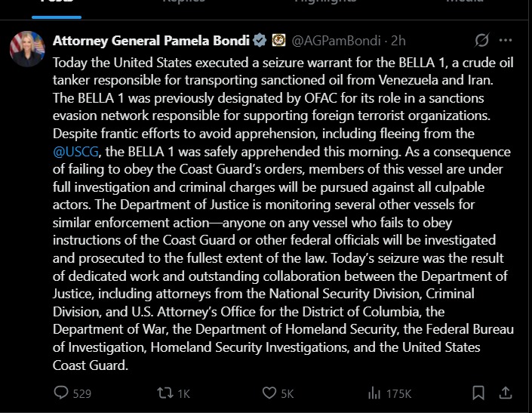
Task: Open Pamela Bondi's profile avatar
Action: (x=28, y=50)
